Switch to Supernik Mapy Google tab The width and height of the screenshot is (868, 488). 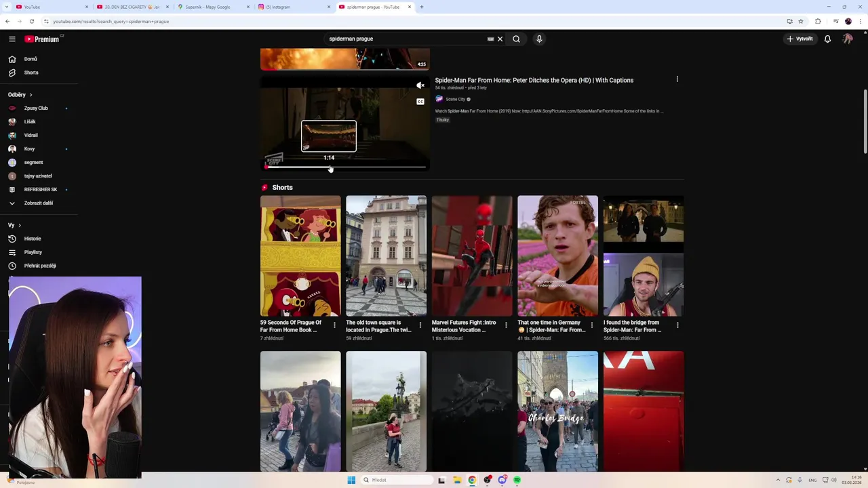(213, 7)
